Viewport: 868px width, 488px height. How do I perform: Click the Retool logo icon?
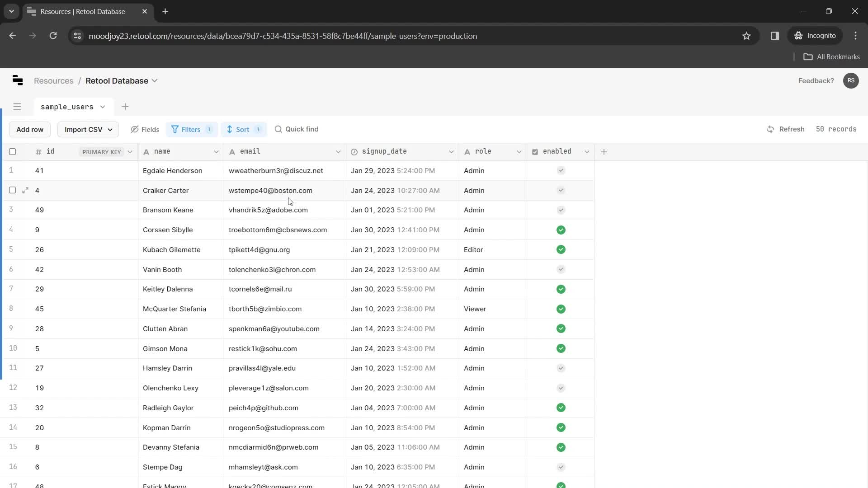[x=18, y=80]
